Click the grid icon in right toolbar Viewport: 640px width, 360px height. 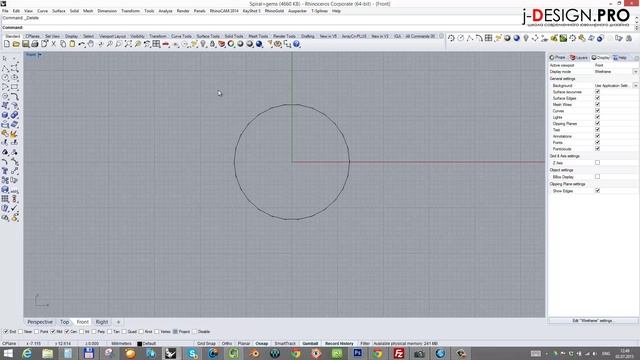pos(488,38)
